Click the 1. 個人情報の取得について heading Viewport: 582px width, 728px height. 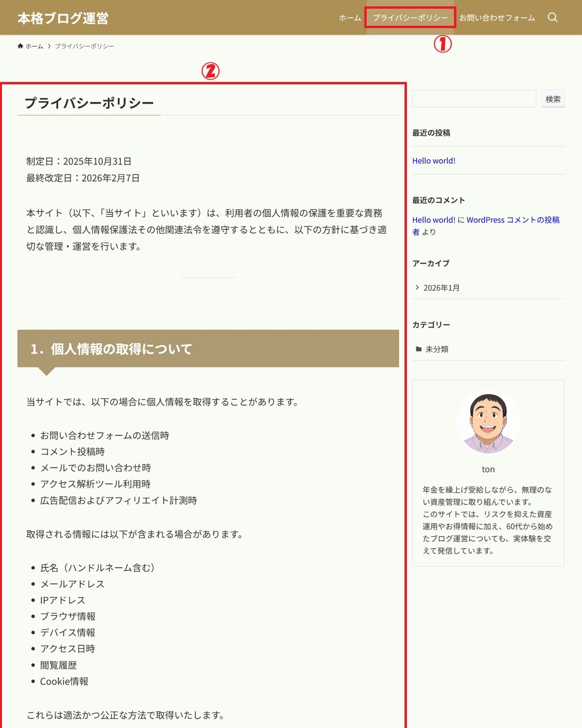click(x=112, y=349)
